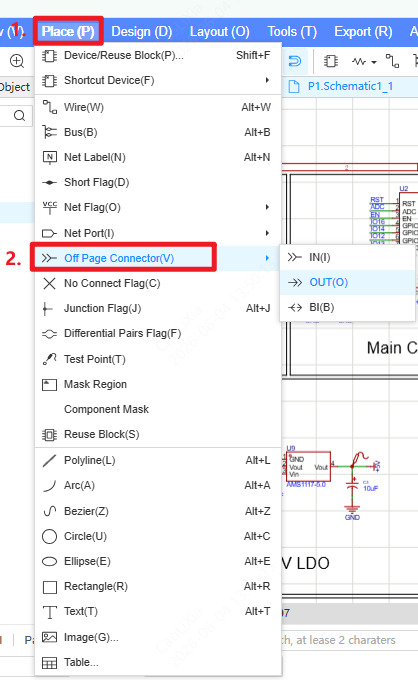Expand Net Flag(O) submenu arrow
The height and width of the screenshot is (680, 418).
[x=267, y=207]
